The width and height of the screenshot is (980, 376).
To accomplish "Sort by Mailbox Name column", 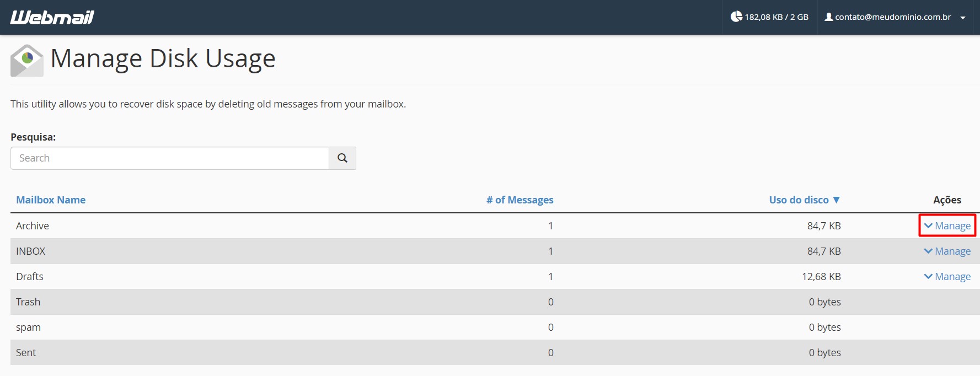I will pyautogui.click(x=51, y=200).
